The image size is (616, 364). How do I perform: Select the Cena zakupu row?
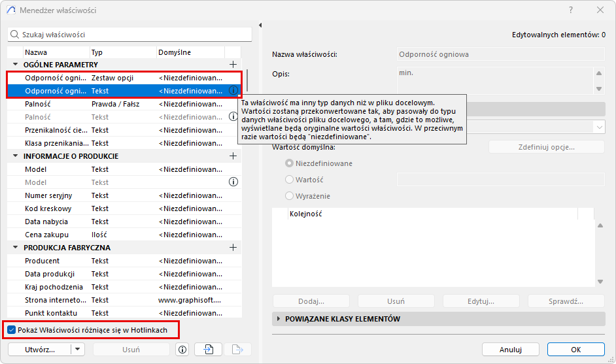click(124, 235)
